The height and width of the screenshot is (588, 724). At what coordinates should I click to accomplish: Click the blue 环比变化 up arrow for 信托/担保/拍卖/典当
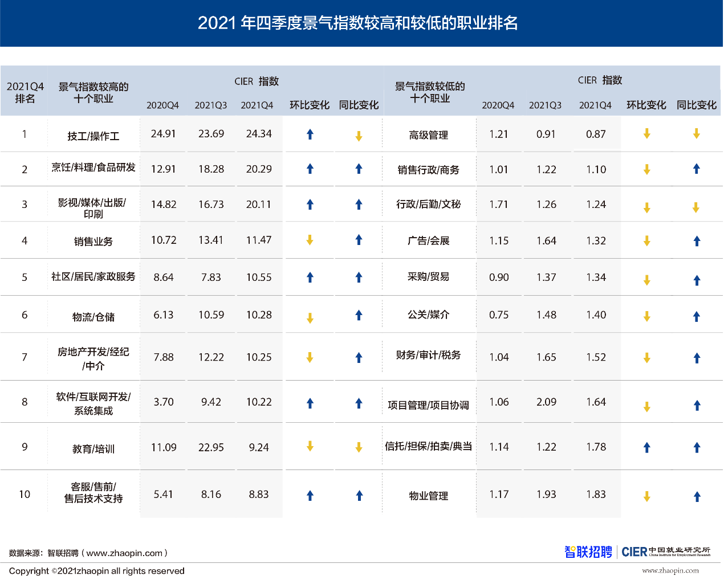coord(646,448)
